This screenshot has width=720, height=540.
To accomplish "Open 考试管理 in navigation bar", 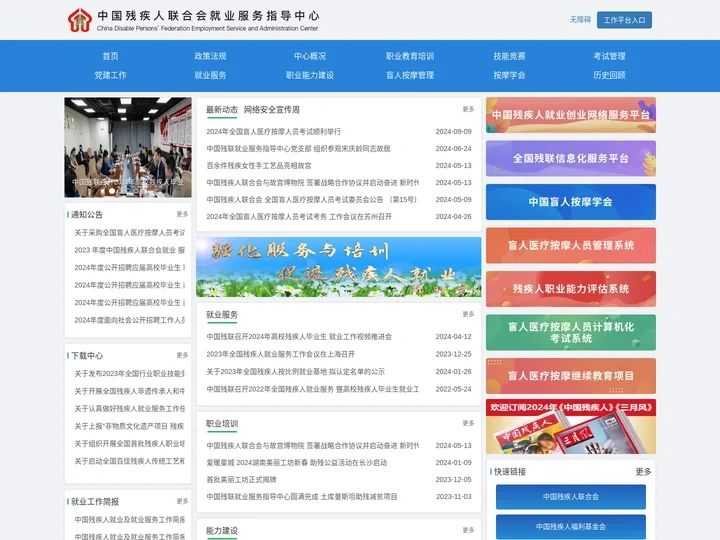I will point(609,56).
